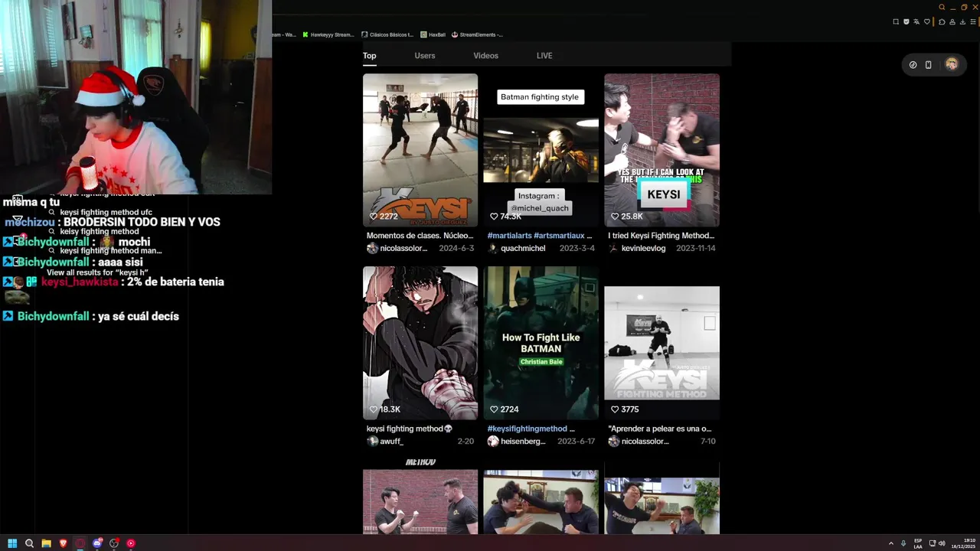Select 'keisy fighting method' suggestion
This screenshot has height=551, width=980.
tap(99, 232)
